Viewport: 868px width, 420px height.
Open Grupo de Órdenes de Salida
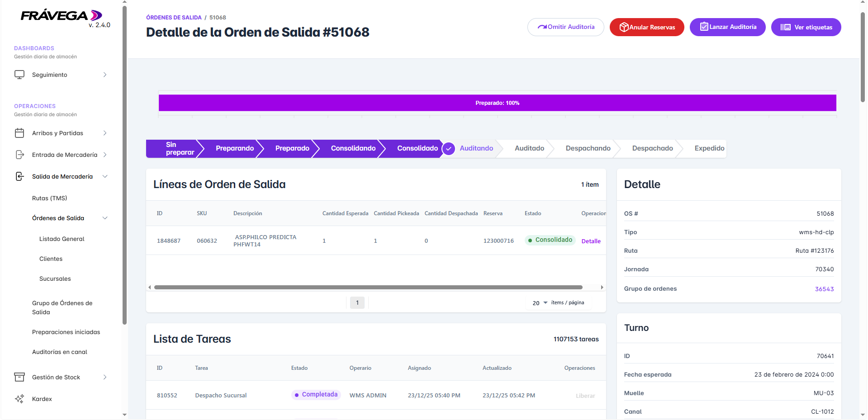62,307
